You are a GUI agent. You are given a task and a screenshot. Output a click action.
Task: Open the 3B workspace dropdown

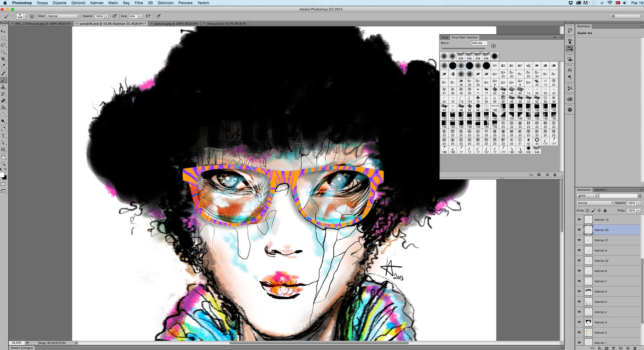click(626, 16)
